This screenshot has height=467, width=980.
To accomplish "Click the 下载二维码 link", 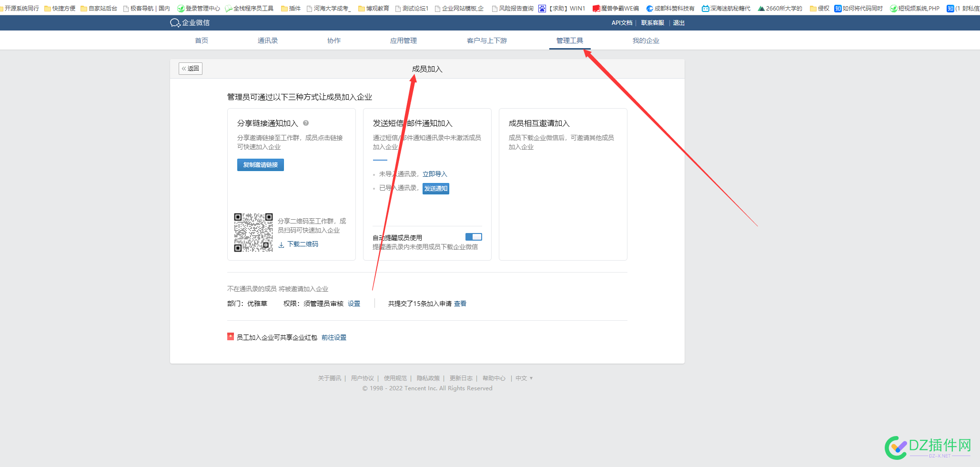I will point(303,244).
